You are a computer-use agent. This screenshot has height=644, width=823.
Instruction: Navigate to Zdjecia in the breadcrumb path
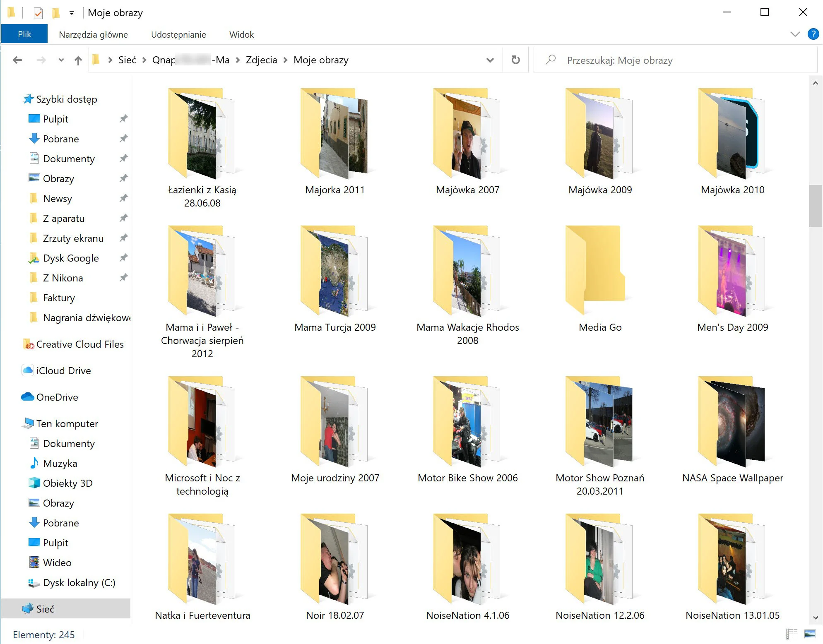coord(261,60)
